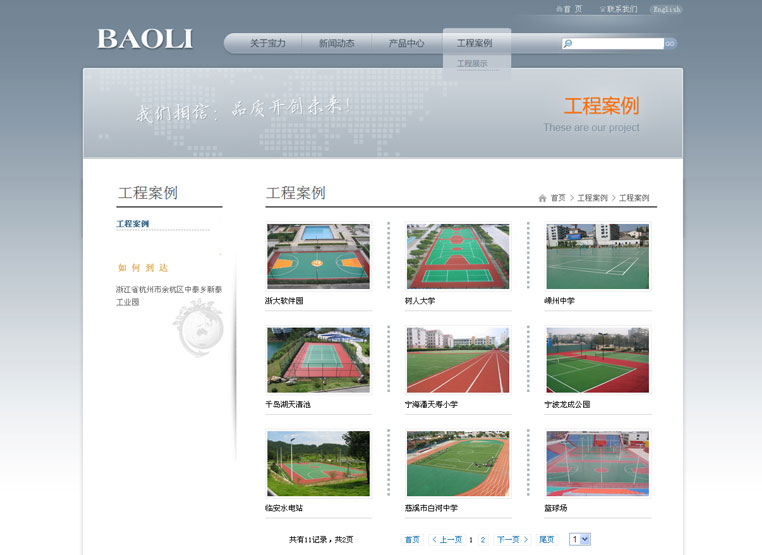
Task: Click the home icon in breadcrumb
Action: point(542,198)
